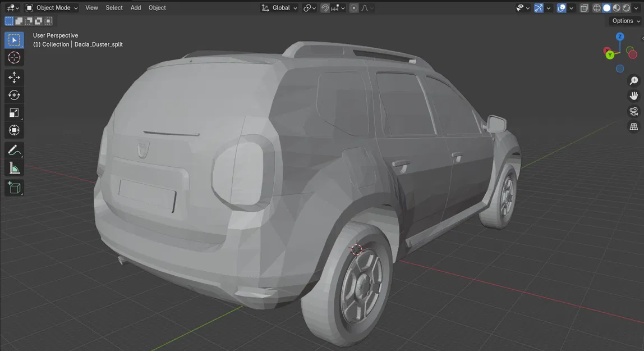Choose the Measure tool
This screenshot has height=351, width=644.
(13, 167)
